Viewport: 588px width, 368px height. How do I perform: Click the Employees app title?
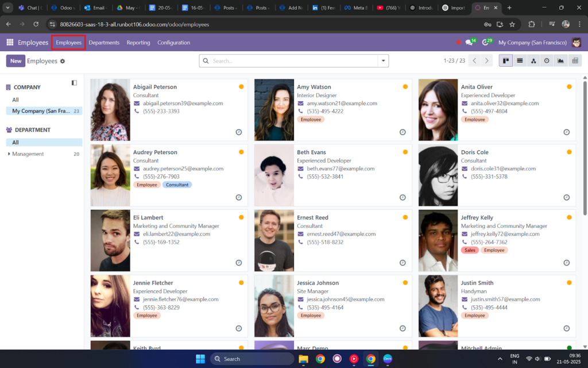click(33, 43)
